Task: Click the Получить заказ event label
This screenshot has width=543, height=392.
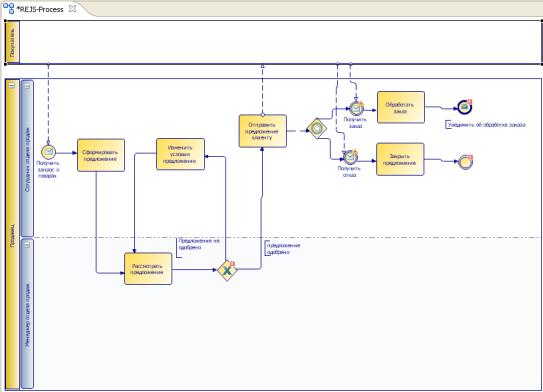Action: point(355,123)
